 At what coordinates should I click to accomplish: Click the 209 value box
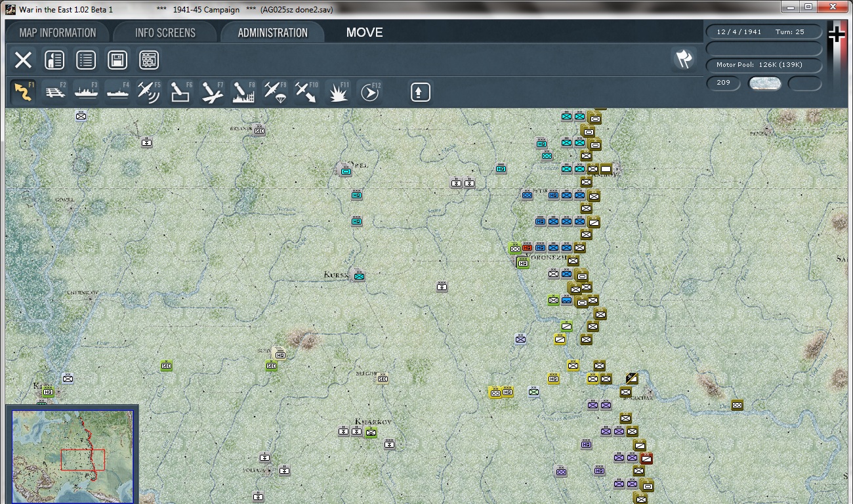coord(724,83)
